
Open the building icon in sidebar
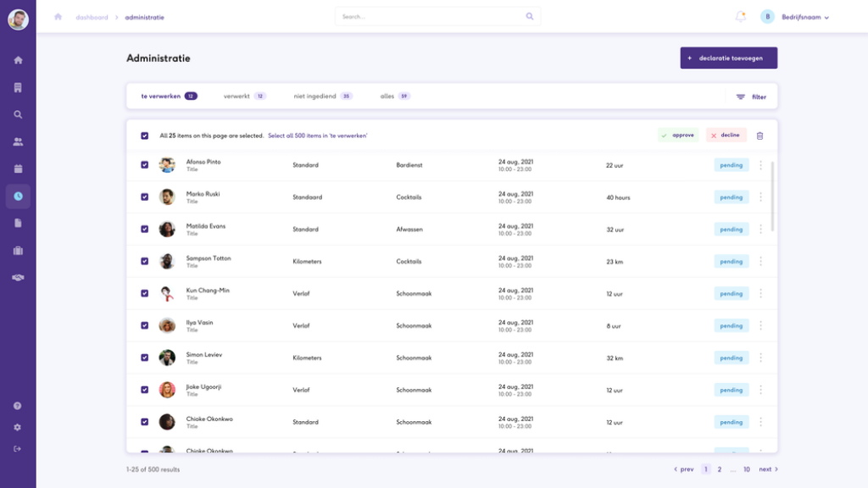[18, 87]
